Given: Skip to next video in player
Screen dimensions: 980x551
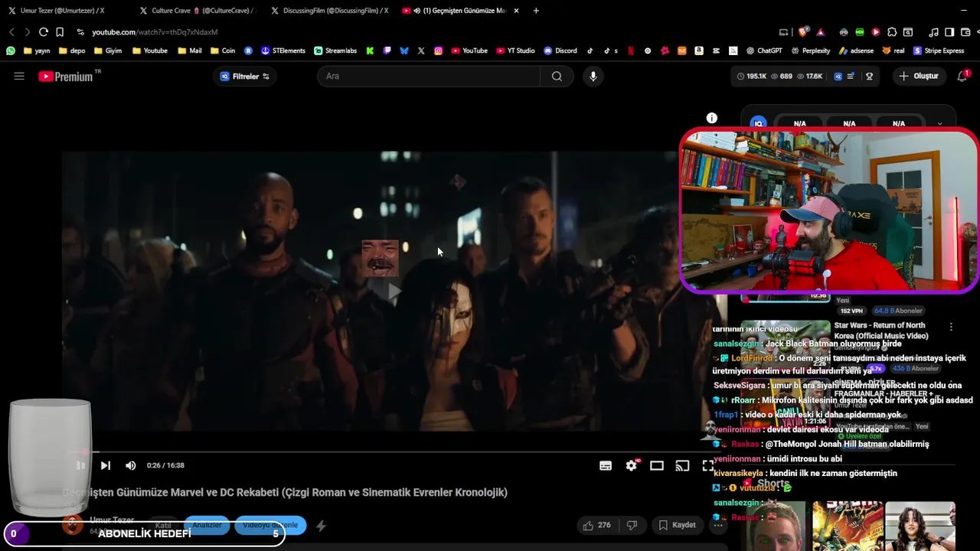Looking at the screenshot, I should coord(106,465).
